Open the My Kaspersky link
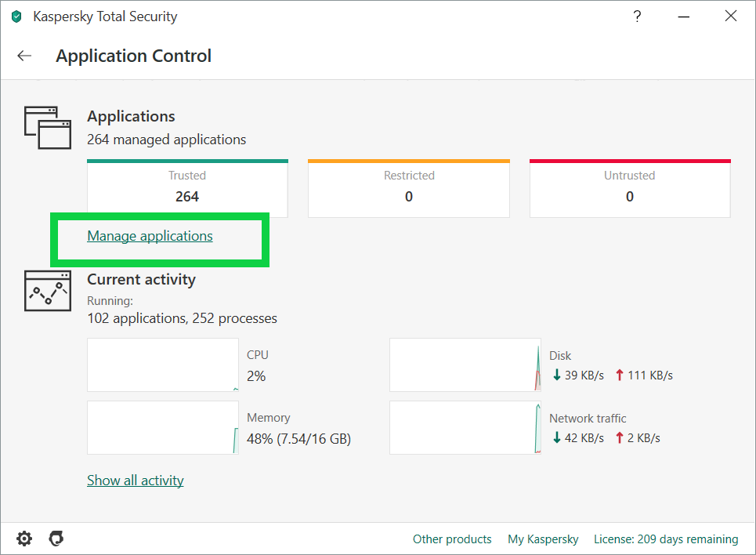The height and width of the screenshot is (555, 756). 543,539
